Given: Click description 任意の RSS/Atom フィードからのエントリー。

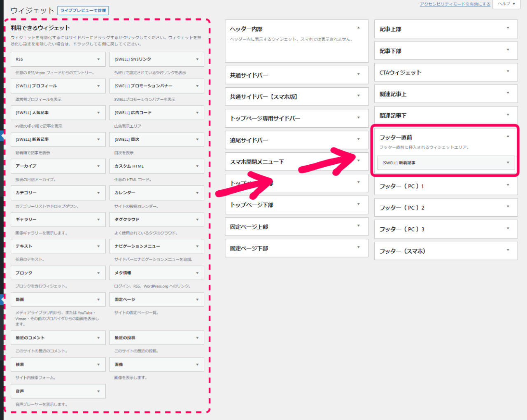Looking at the screenshot, I should click(x=55, y=73).
